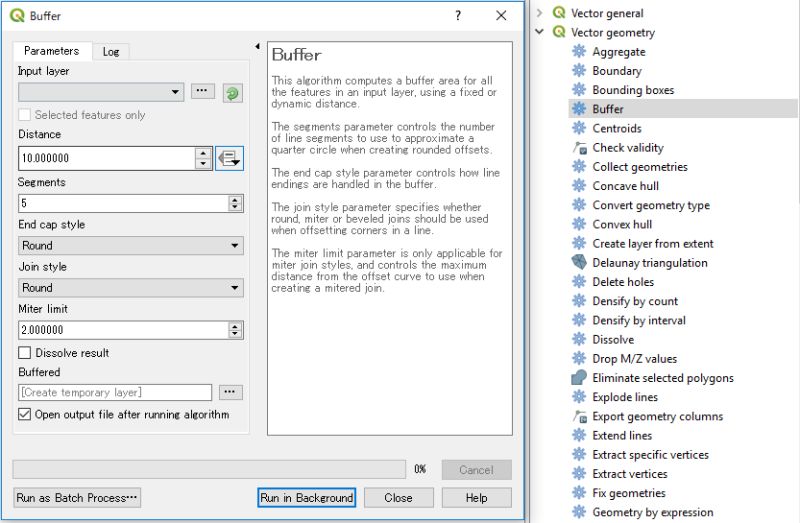The height and width of the screenshot is (523, 800).
Task: Select Create layer from extent
Action: (x=653, y=243)
